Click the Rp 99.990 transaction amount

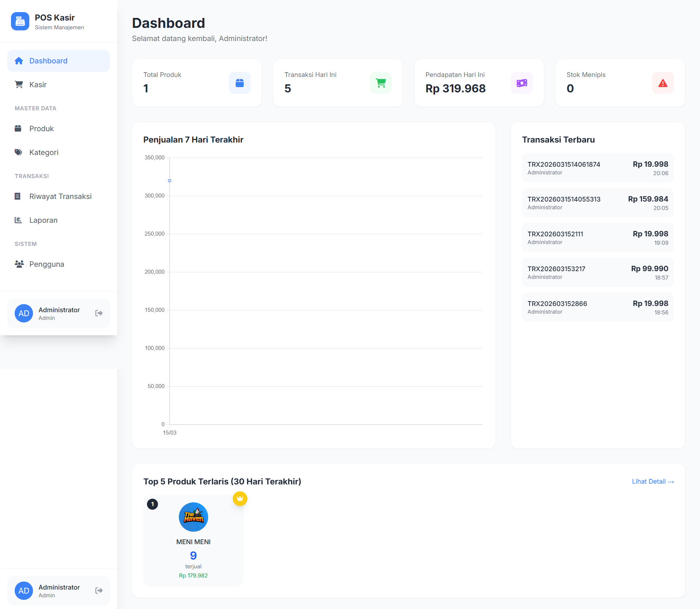[650, 269]
